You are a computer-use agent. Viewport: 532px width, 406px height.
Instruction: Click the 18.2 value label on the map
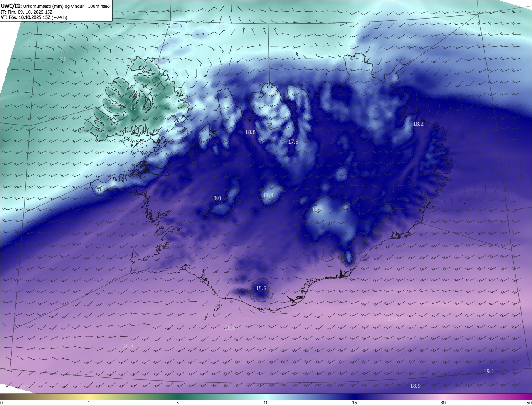[418, 124]
